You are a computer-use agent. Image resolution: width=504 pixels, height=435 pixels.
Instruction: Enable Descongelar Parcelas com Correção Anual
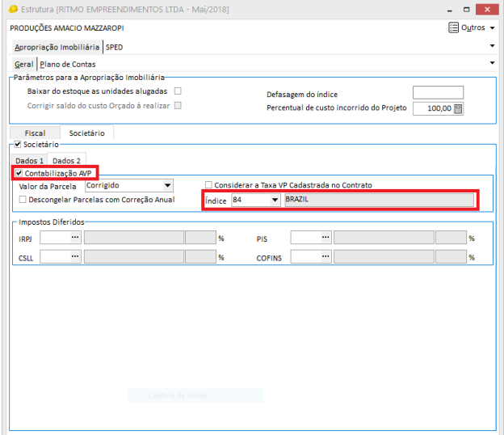pyautogui.click(x=23, y=200)
